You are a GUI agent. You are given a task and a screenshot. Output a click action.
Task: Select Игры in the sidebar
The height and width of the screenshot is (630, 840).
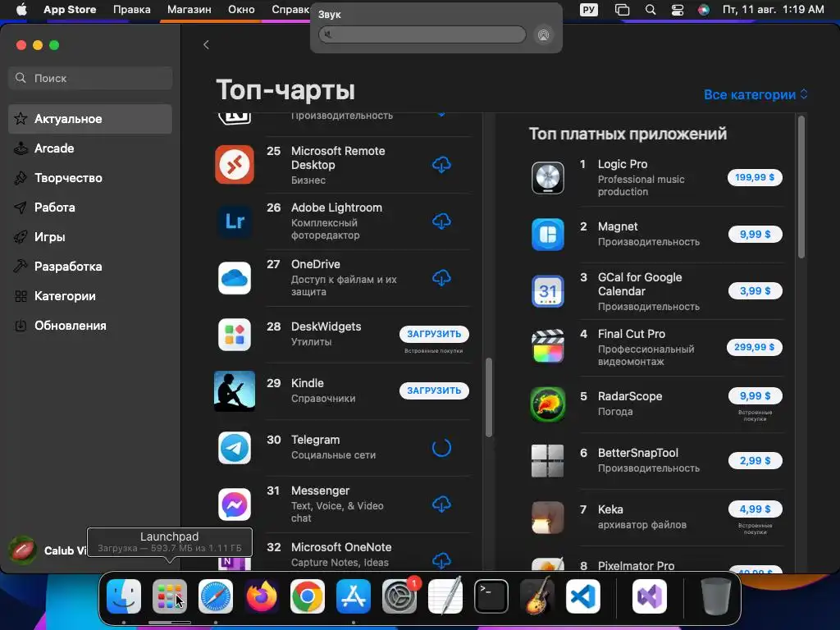coord(90,237)
